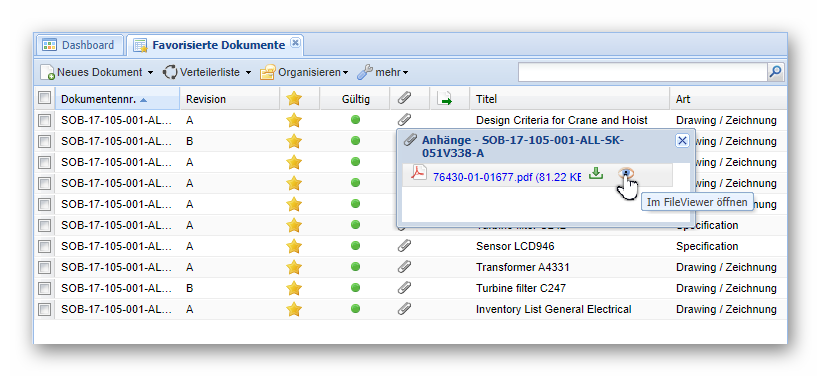820x376 pixels.
Task: Check the Transformer A4331 row checkbox
Action: (x=44, y=268)
